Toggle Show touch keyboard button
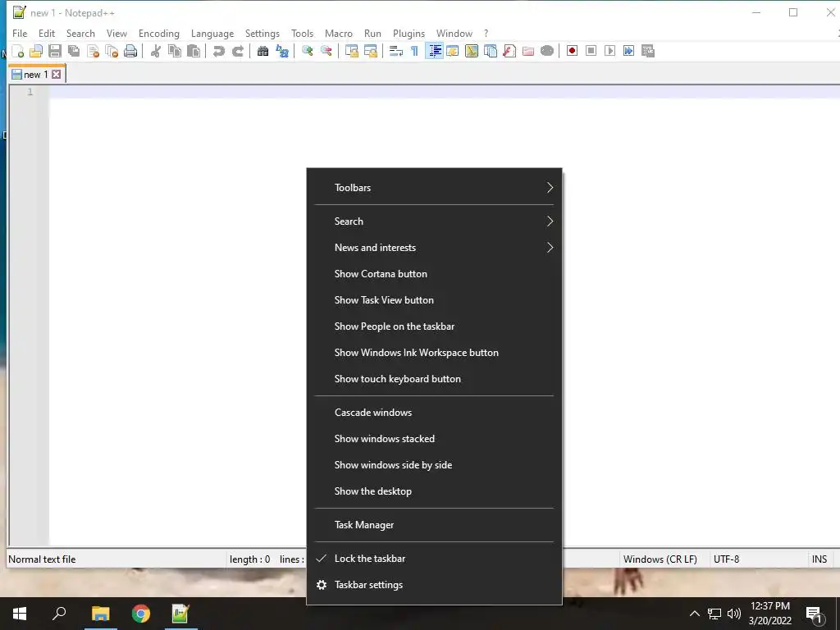Image resolution: width=840 pixels, height=630 pixels. point(435,379)
